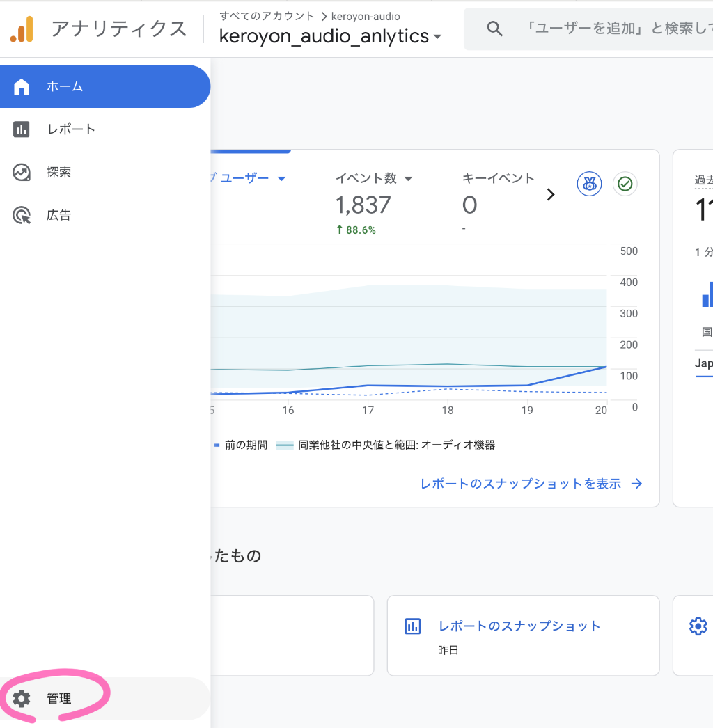This screenshot has height=728, width=713.
Task: Click the search input field
Action: (613, 29)
